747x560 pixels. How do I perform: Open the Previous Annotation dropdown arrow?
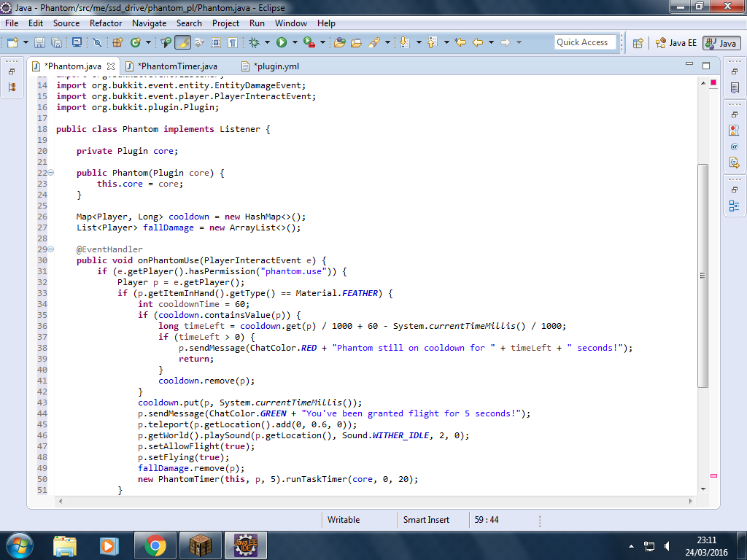pyautogui.click(x=446, y=42)
